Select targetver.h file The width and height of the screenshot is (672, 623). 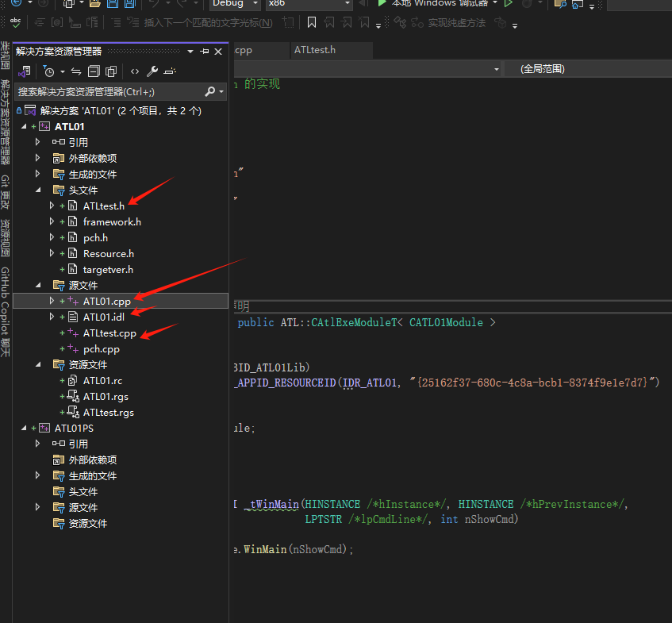108,269
